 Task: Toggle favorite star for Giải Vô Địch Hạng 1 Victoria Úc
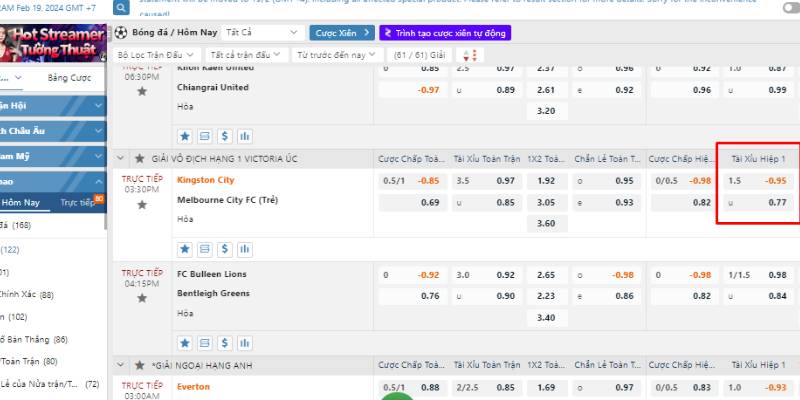tap(140, 159)
